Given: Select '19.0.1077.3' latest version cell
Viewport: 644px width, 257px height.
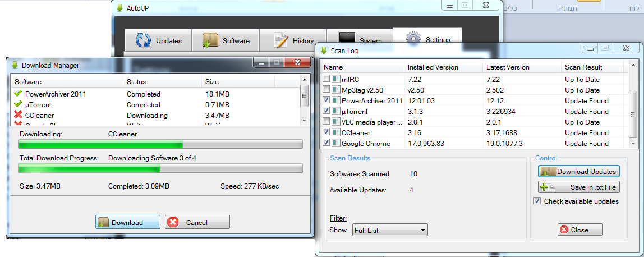Looking at the screenshot, I should (505, 143).
